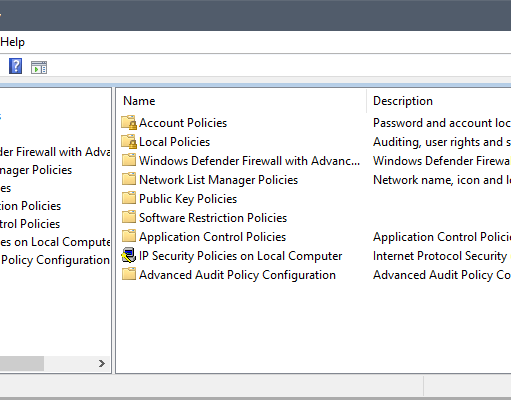Select Local Policies in the list

pyautogui.click(x=175, y=142)
